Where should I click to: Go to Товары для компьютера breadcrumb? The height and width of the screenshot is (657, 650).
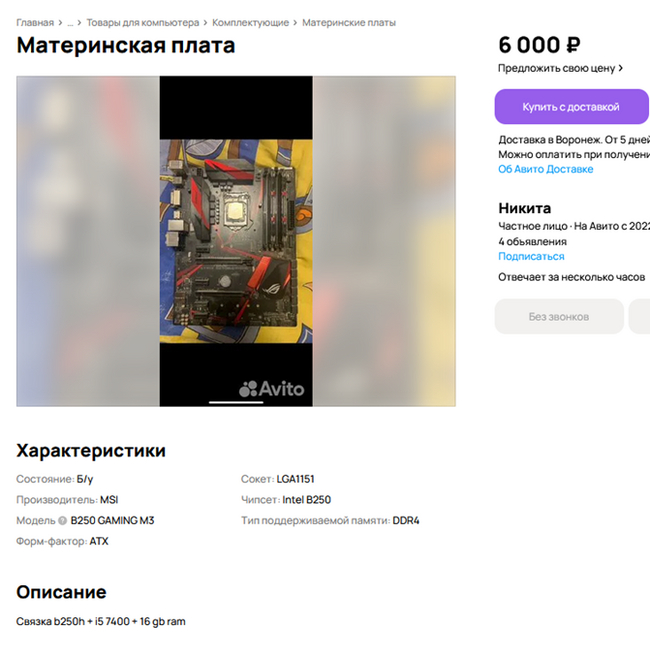[x=143, y=23]
